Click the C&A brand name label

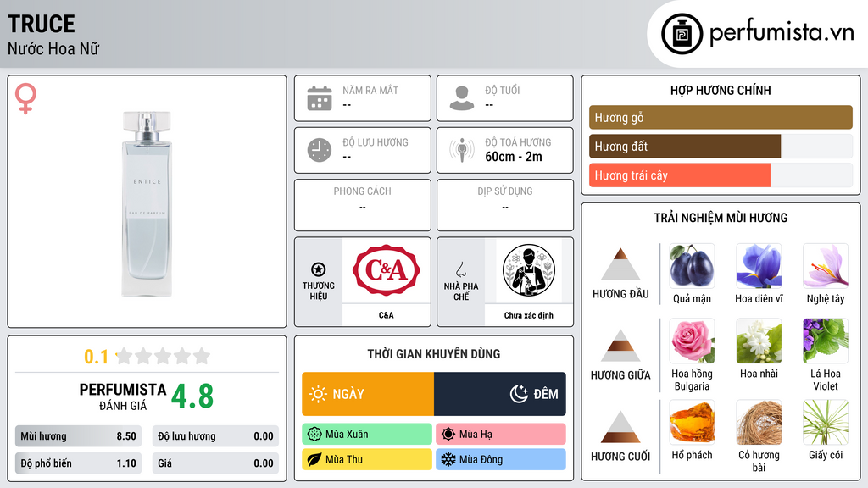click(386, 315)
